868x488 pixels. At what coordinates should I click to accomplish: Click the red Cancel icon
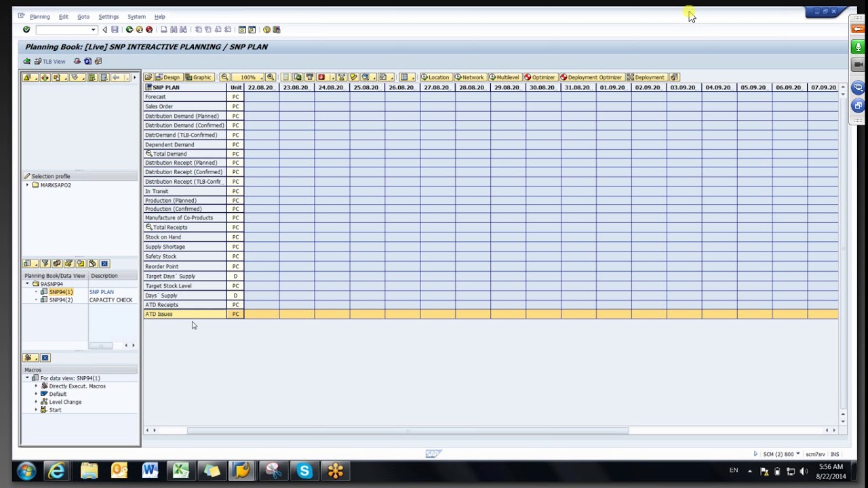click(x=149, y=30)
